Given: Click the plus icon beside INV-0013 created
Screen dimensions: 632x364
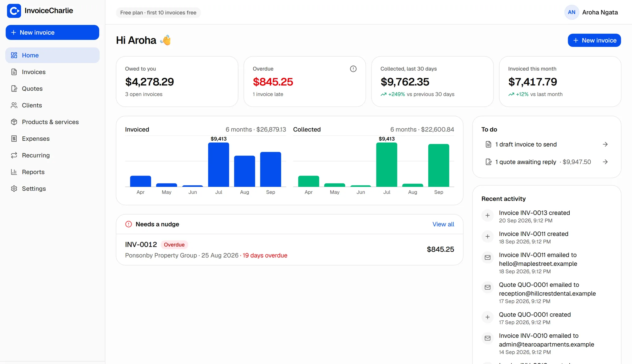Looking at the screenshot, I should (488, 215).
